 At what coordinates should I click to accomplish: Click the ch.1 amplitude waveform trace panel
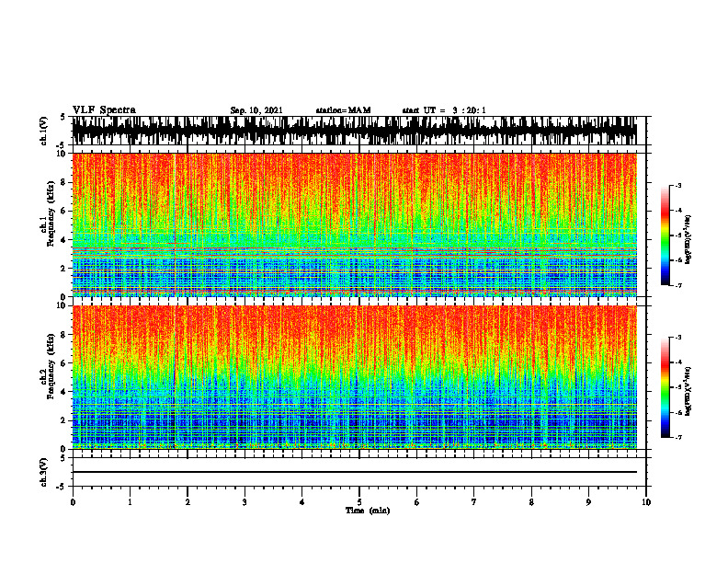point(354,131)
